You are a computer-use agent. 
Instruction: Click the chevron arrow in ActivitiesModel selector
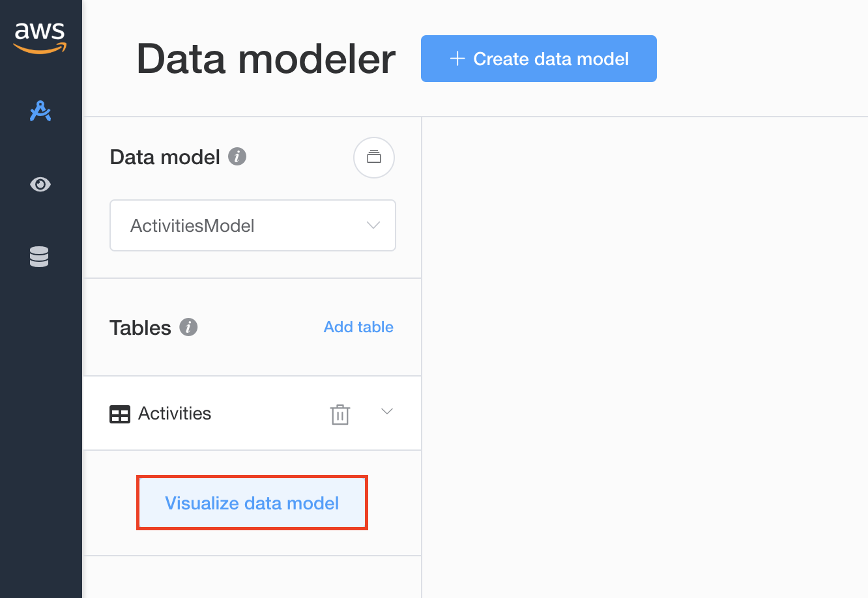373,225
